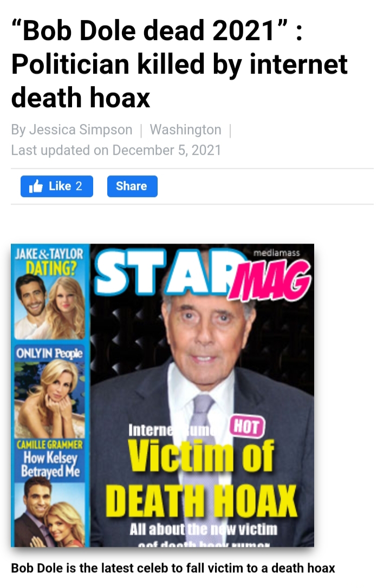Screen dimensions: 390x588
Task: Tap the mediamass watermark on the cover
Action: 277,253
